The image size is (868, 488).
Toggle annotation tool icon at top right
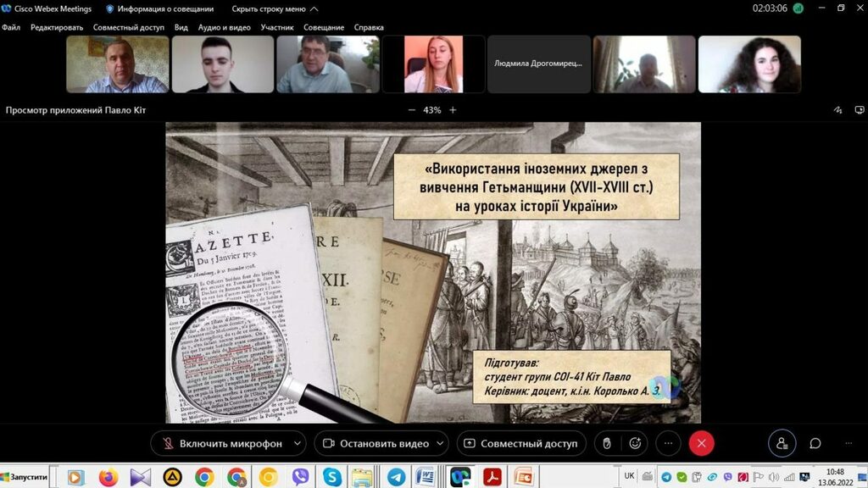pos(837,110)
